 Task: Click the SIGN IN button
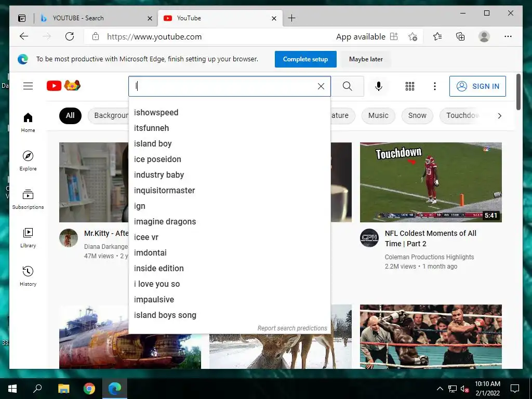point(477,86)
